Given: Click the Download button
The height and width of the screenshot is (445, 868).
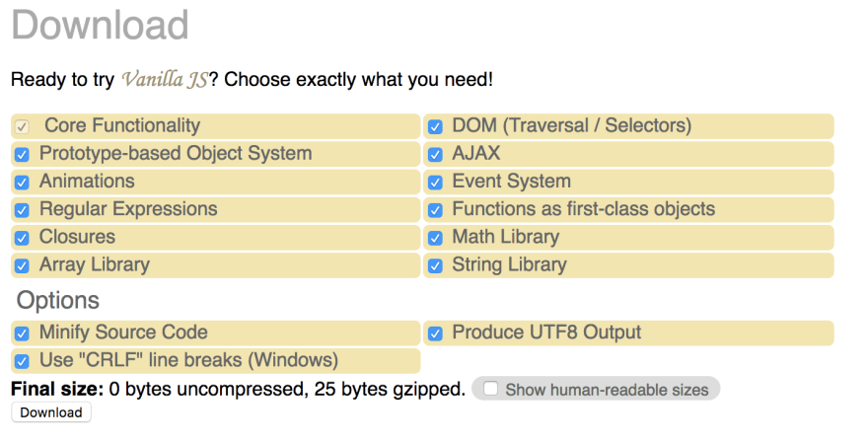Looking at the screenshot, I should coord(51,412).
